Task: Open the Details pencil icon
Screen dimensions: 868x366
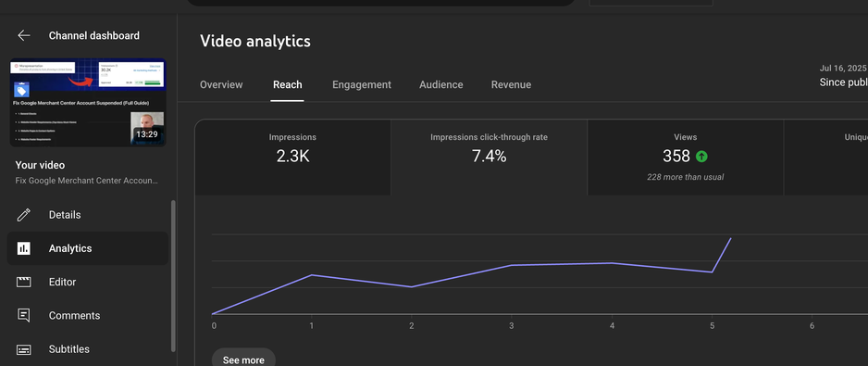Action: tap(24, 215)
